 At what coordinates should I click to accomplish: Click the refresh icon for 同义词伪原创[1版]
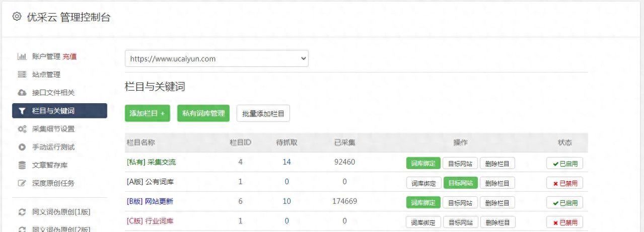tap(22, 212)
